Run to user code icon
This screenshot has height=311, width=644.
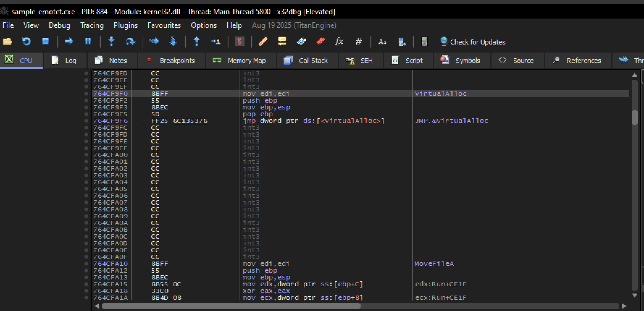pos(216,41)
